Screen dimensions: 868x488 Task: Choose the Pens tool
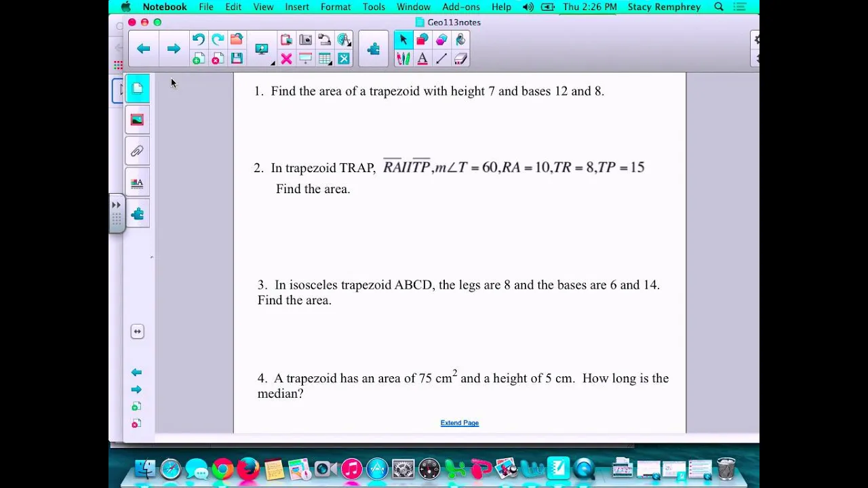tap(403, 59)
